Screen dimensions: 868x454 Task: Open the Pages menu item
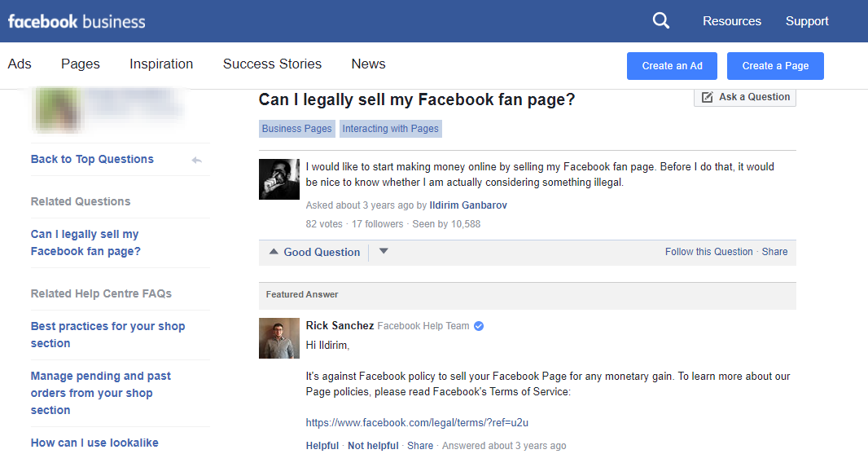point(81,64)
